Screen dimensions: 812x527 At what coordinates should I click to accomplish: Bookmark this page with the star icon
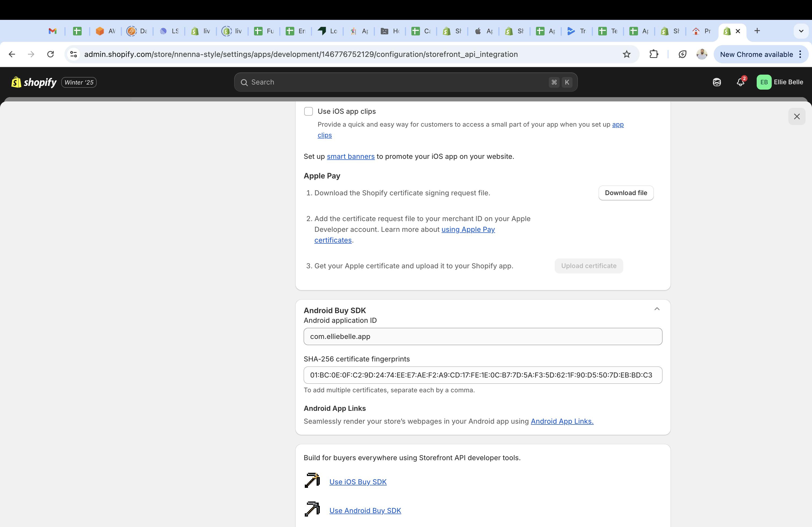click(x=626, y=54)
